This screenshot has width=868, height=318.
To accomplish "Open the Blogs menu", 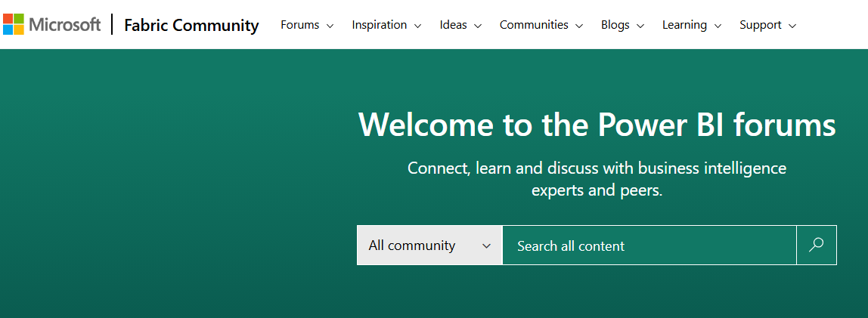I will click(623, 25).
